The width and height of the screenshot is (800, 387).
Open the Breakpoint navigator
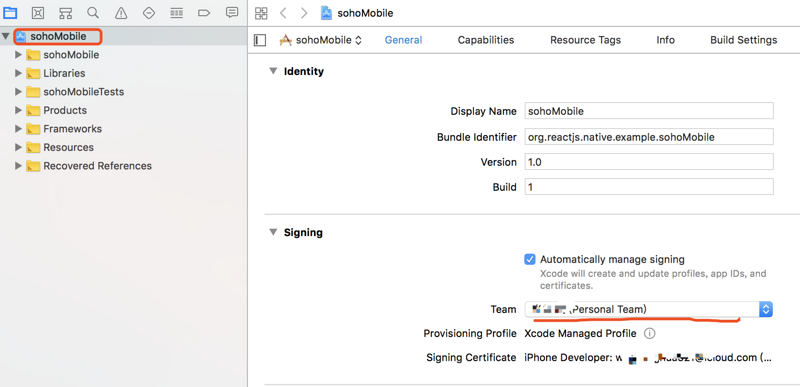click(x=204, y=13)
